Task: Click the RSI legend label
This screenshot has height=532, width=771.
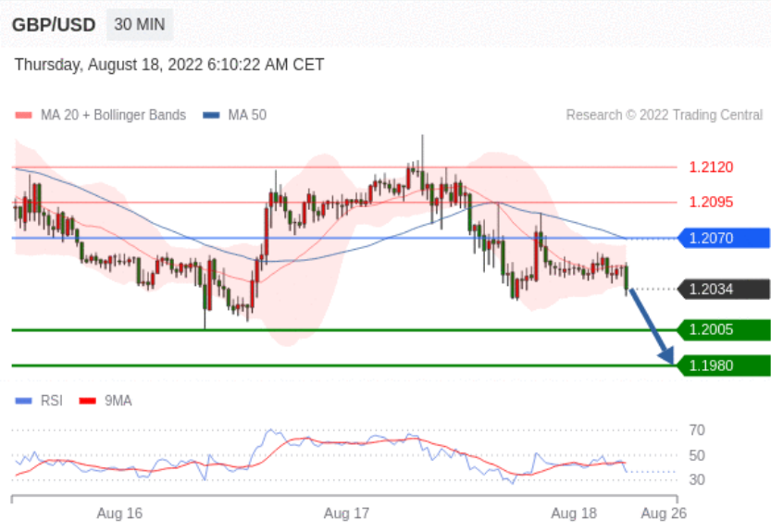Action: pyautogui.click(x=52, y=402)
